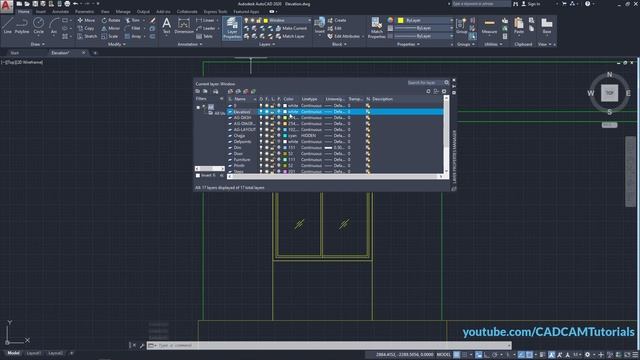
Task: Click New Property Filter icon in layer manager
Action: click(x=198, y=91)
